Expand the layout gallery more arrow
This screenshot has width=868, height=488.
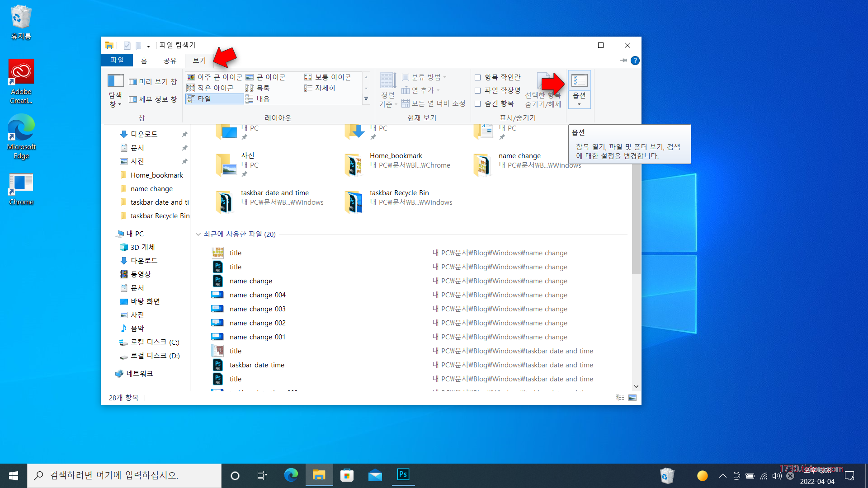[366, 99]
